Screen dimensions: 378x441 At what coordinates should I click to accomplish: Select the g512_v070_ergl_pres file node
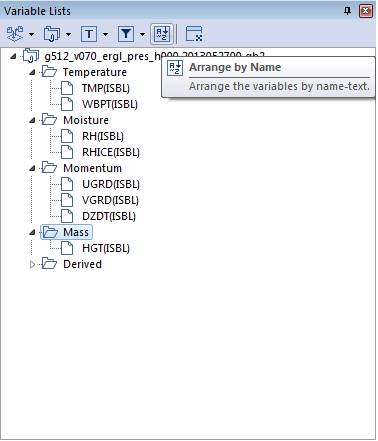[x=154, y=56]
